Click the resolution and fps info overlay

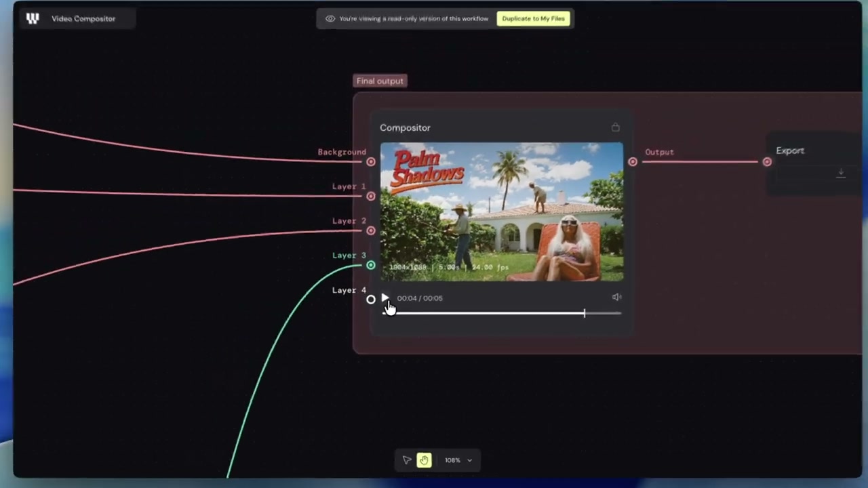pyautogui.click(x=449, y=267)
